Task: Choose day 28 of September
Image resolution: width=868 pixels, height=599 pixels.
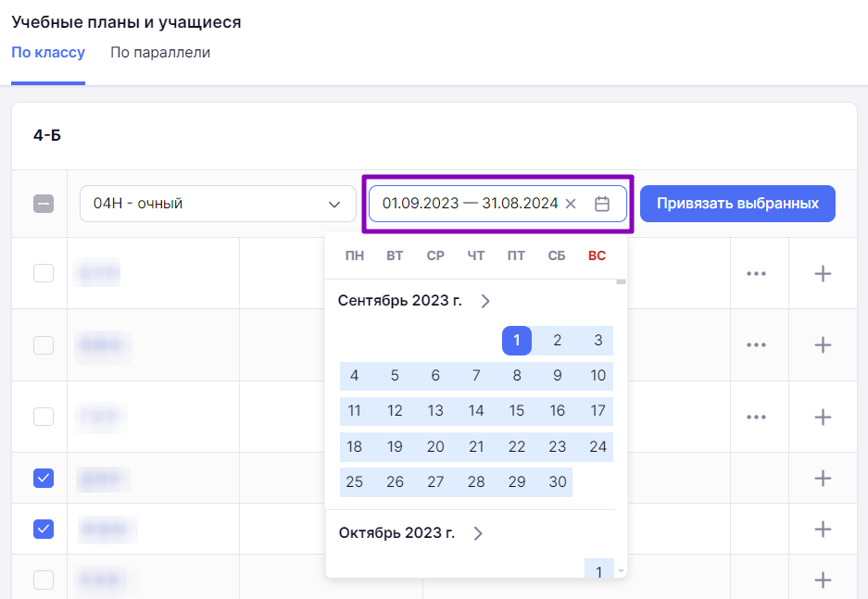Action: (x=476, y=482)
